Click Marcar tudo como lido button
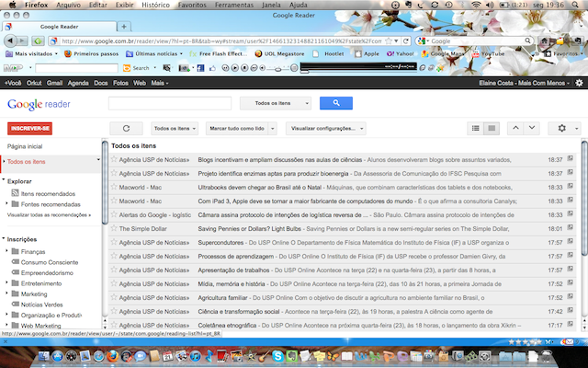588x368 pixels. [x=237, y=129]
